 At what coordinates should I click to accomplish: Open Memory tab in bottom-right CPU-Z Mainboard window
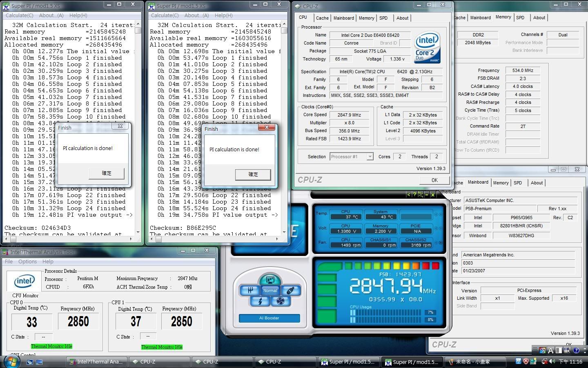501,183
